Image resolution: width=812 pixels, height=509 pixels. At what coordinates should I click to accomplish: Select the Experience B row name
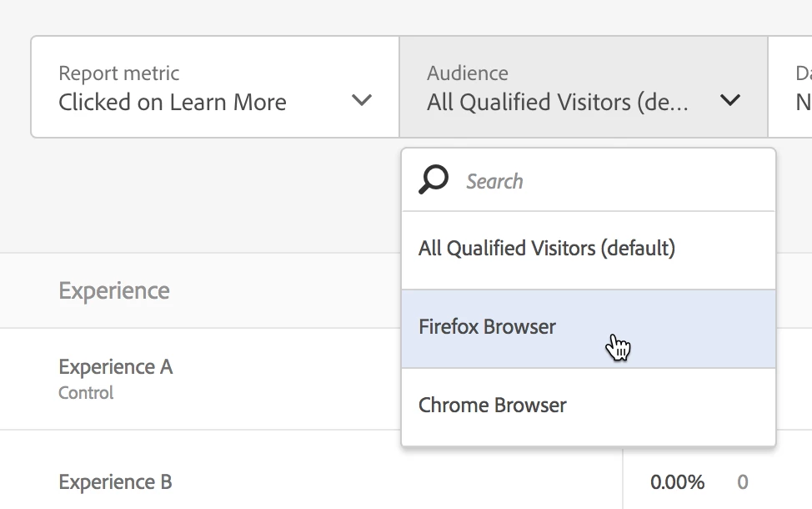115,482
